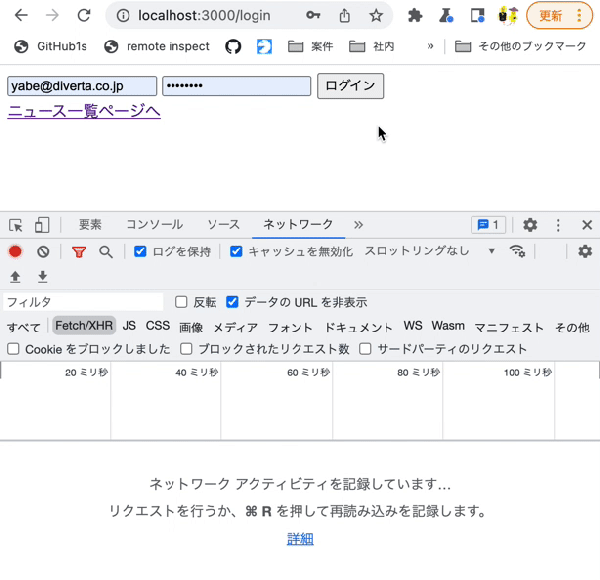The width and height of the screenshot is (600, 580).
Task: Open search via the magnifier icon in DevTools
Action: 106,252
